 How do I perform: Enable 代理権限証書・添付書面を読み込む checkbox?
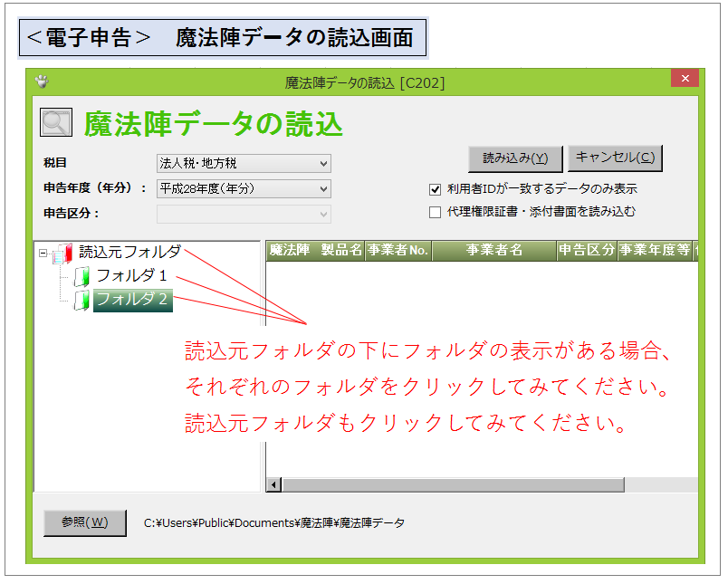click(x=435, y=212)
